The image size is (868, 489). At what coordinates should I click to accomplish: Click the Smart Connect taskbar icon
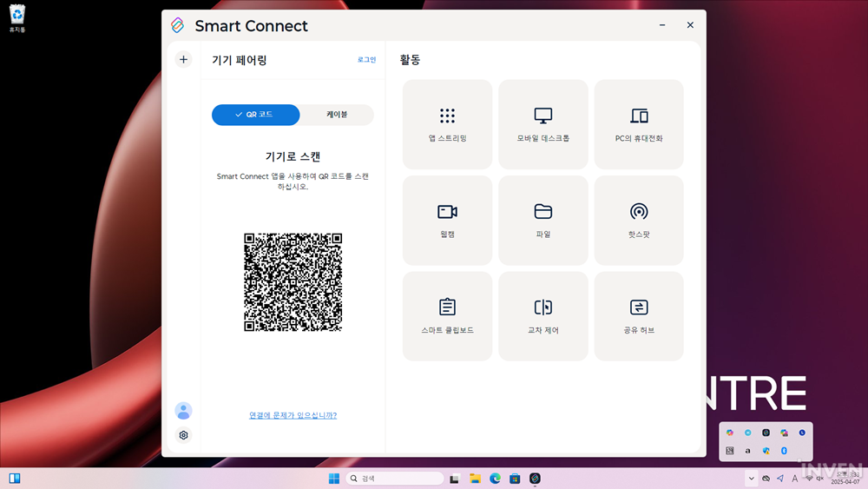pyautogui.click(x=535, y=479)
